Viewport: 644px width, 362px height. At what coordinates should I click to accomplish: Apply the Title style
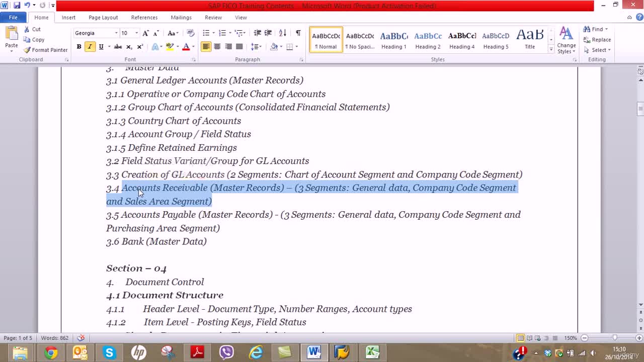click(530, 40)
